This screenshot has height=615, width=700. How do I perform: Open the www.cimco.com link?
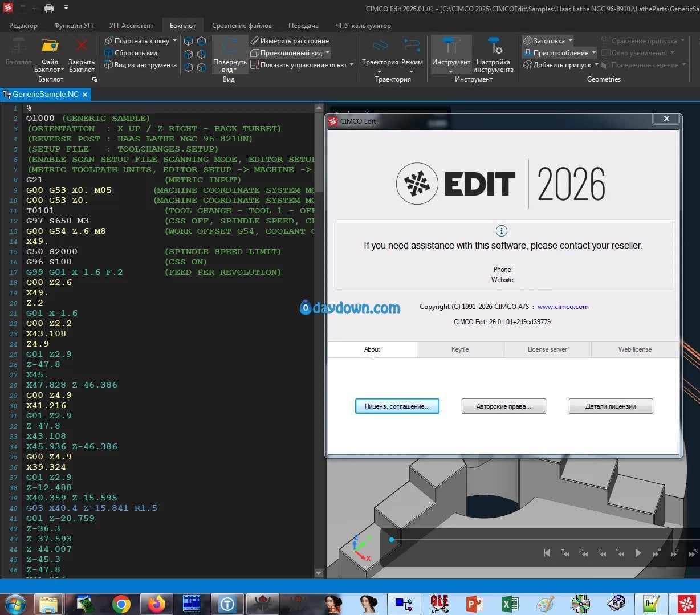(563, 307)
